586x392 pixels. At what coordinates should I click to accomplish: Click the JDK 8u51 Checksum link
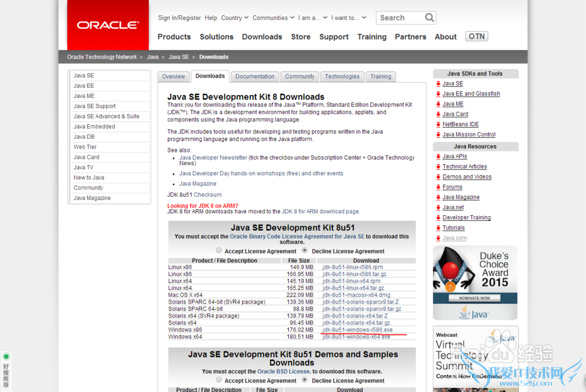207,195
